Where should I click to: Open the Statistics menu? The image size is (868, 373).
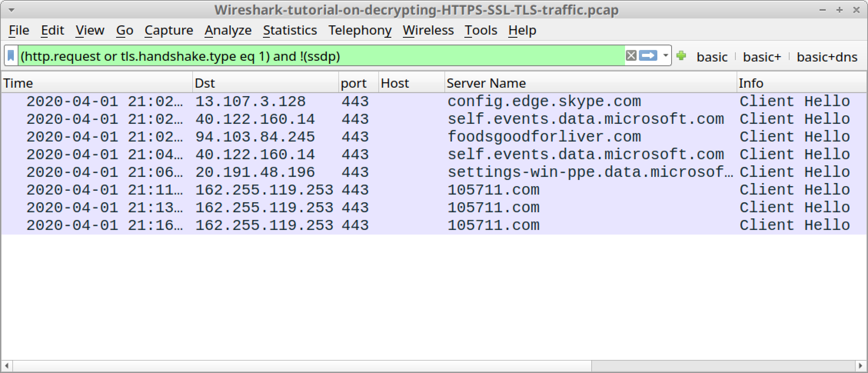(x=290, y=30)
